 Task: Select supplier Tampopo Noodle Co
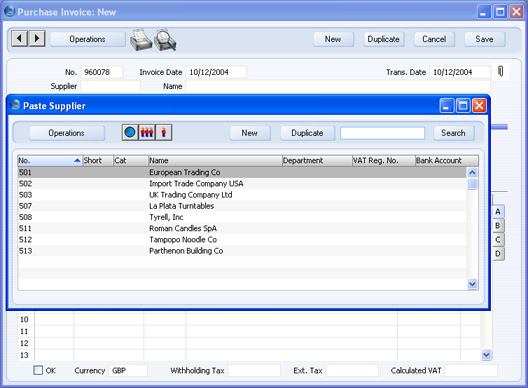(x=242, y=239)
